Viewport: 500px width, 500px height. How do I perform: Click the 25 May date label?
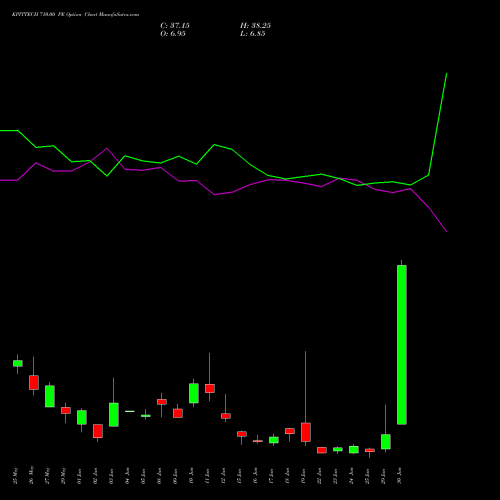coord(16,476)
